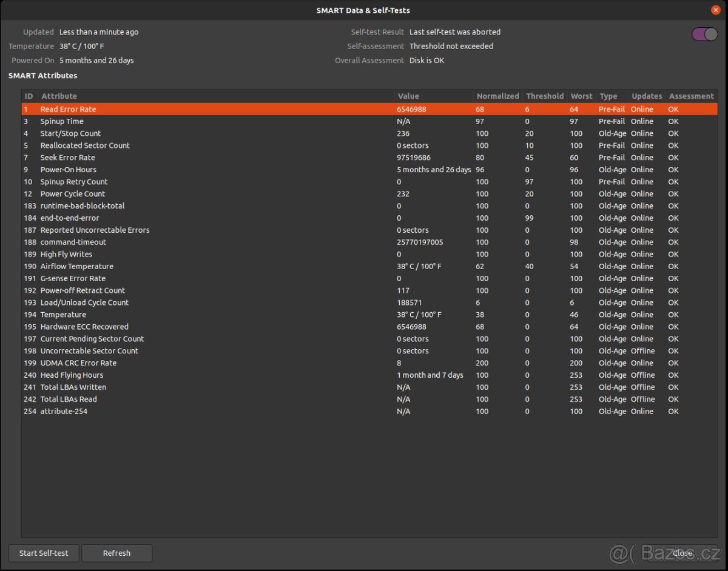Click the Value column header
This screenshot has height=571, width=728.
pos(408,96)
